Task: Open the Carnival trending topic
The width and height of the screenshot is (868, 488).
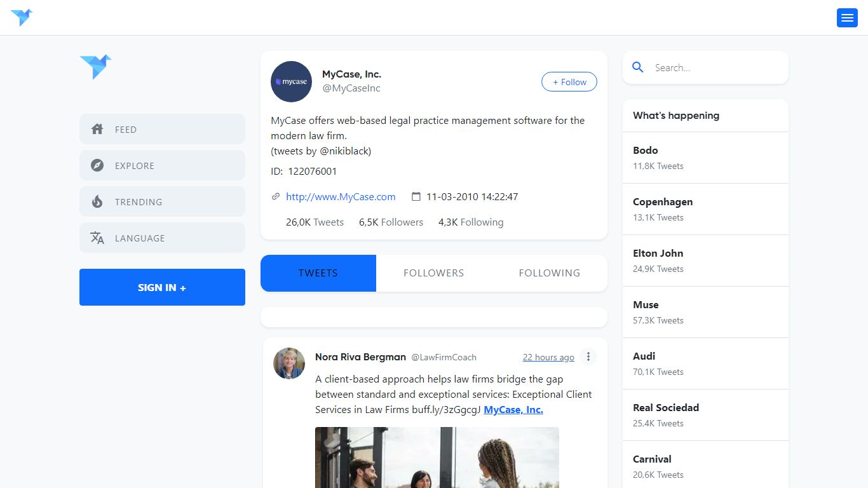Action: (x=705, y=464)
